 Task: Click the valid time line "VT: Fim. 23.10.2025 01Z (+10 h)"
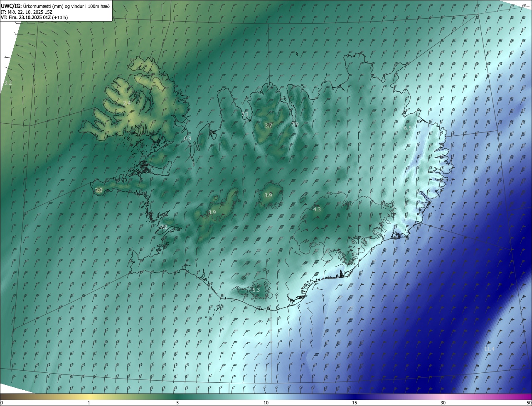[34, 17]
